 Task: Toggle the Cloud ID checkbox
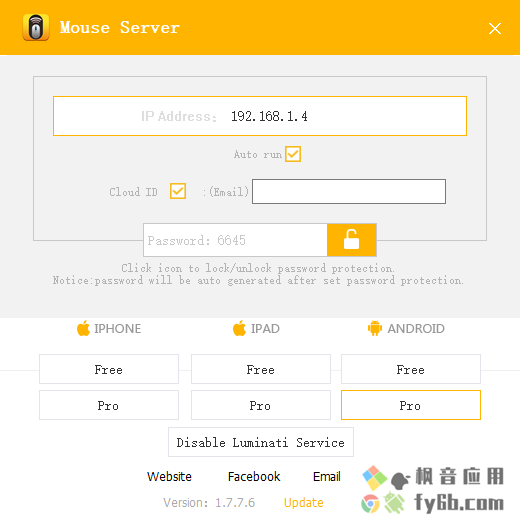(x=178, y=191)
